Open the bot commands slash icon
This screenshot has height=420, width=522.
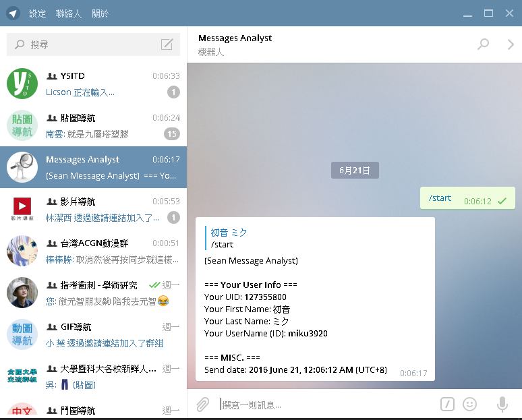pos(447,404)
